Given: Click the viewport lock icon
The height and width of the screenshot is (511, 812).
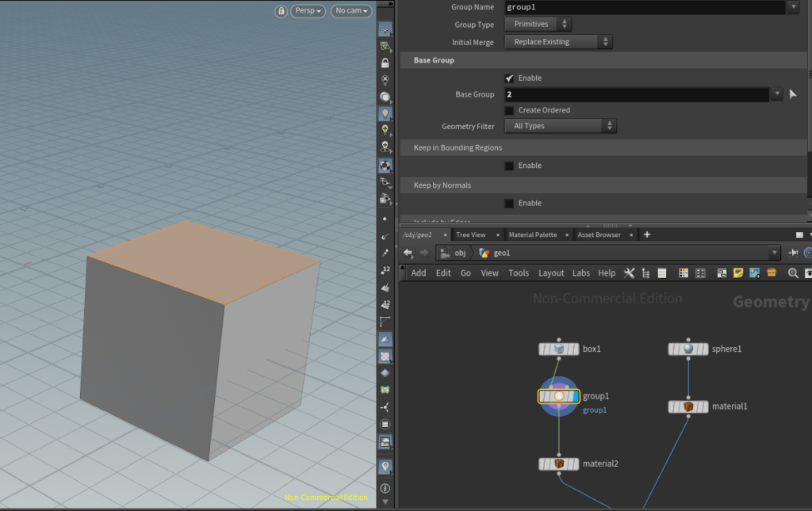Looking at the screenshot, I should pos(282,11).
